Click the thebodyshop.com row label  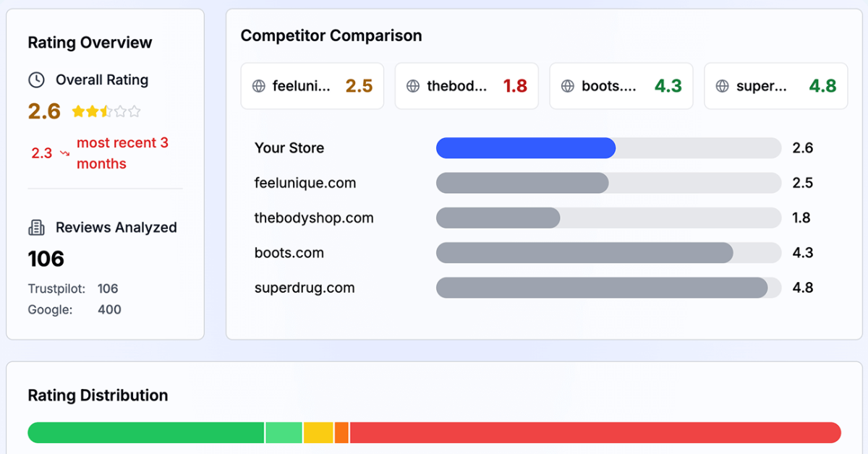[314, 218]
